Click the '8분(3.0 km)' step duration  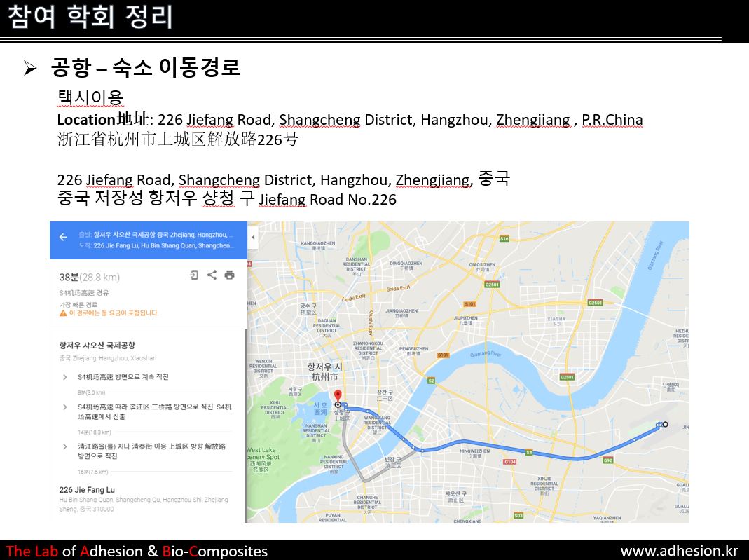click(x=91, y=392)
